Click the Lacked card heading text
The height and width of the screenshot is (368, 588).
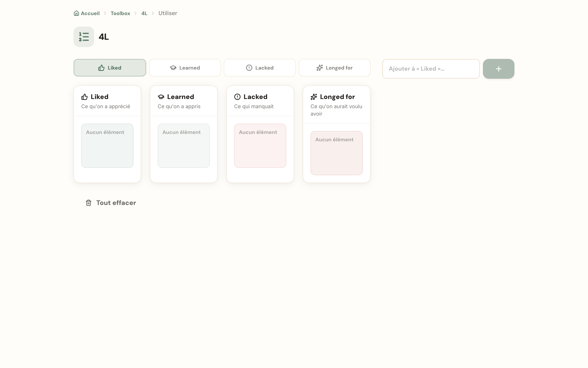(255, 97)
